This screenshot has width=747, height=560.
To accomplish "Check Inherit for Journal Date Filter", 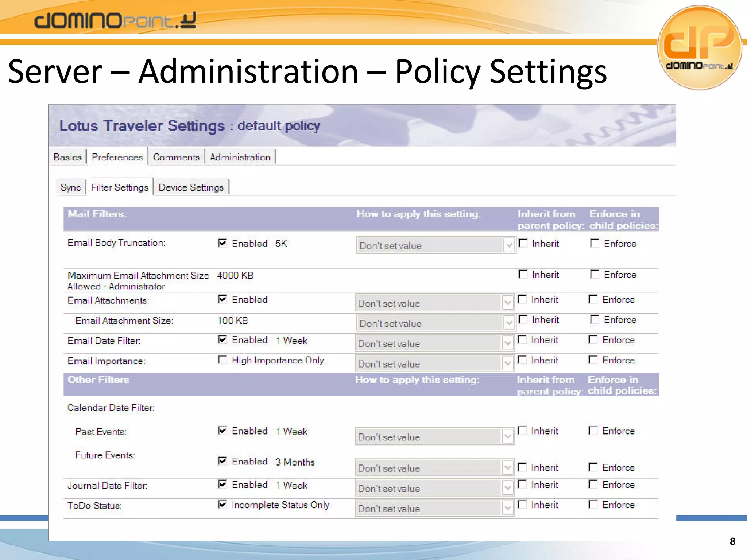I will click(x=522, y=484).
